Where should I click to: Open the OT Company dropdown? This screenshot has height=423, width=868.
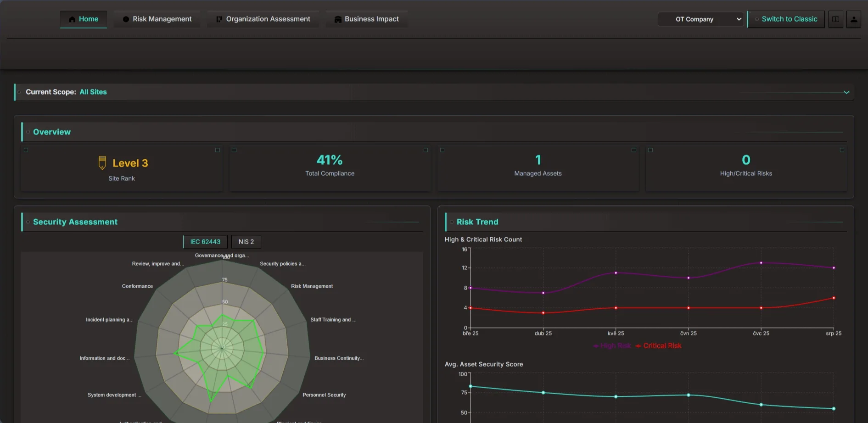pos(700,19)
